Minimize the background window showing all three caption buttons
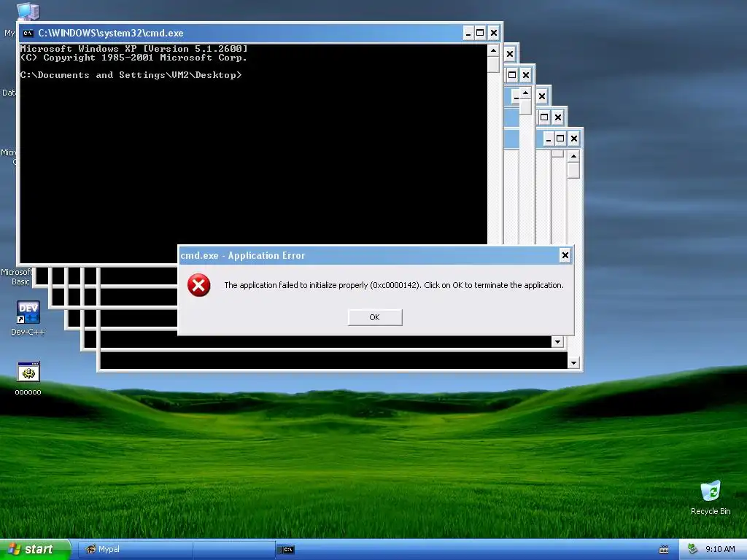Image resolution: width=747 pixels, height=560 pixels. point(549,139)
